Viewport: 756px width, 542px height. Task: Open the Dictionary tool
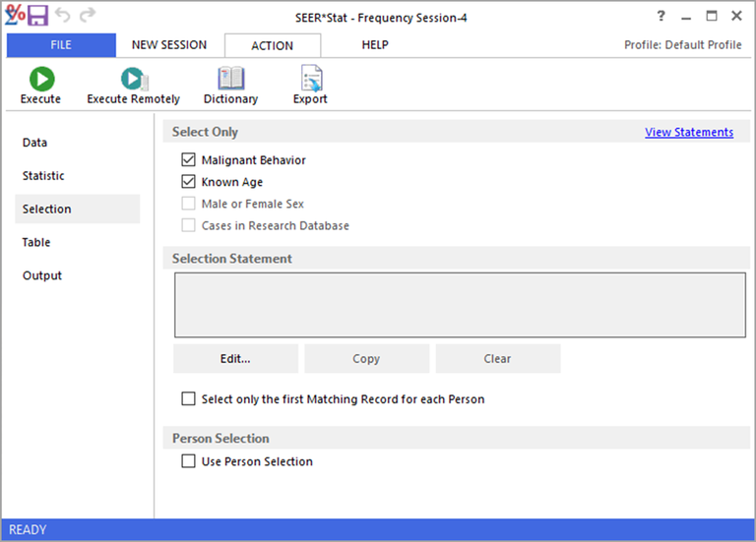pos(230,80)
